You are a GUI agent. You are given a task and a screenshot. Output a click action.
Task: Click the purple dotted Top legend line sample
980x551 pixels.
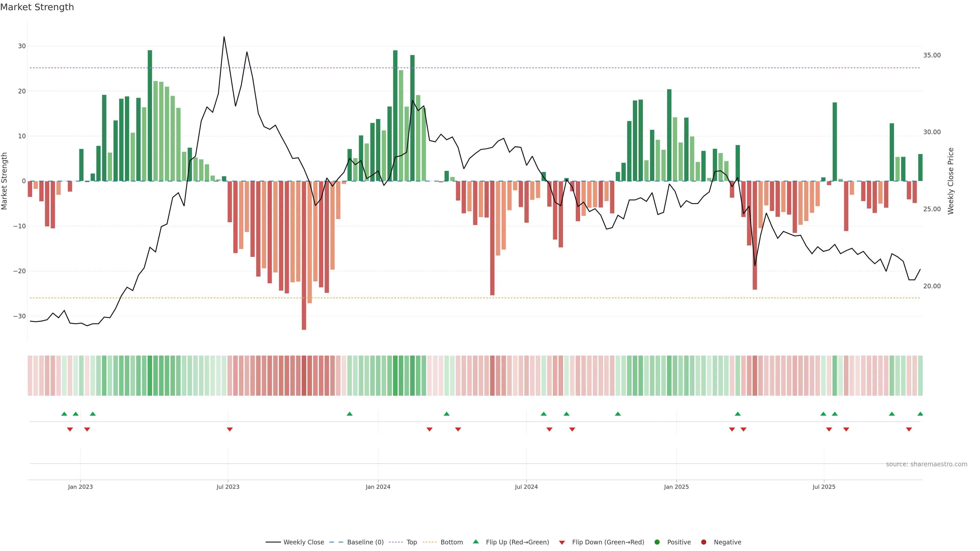396,542
